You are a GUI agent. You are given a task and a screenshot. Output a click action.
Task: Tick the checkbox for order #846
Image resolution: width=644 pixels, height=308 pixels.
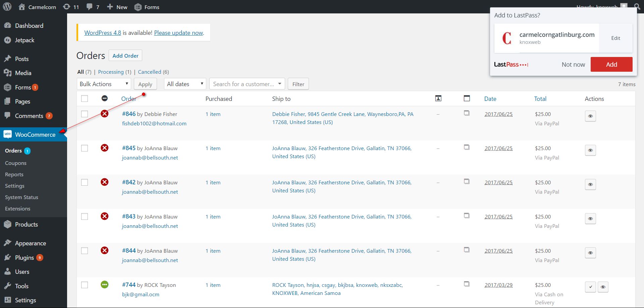85,114
